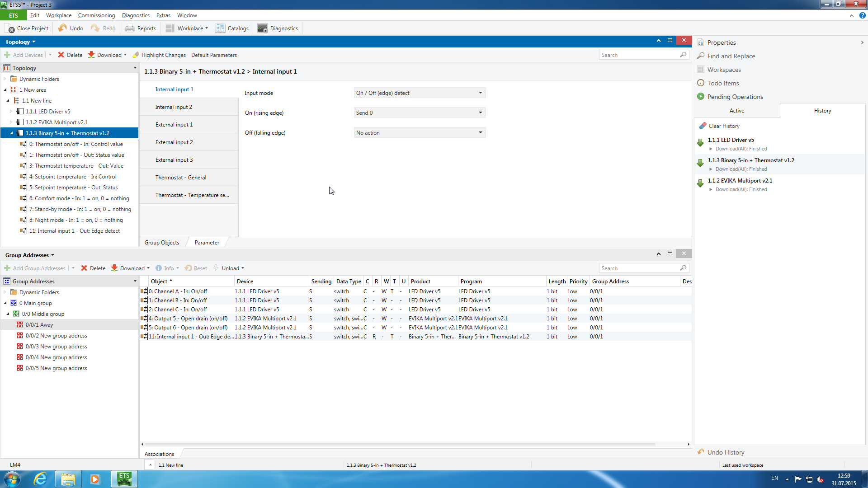Click Internet Explorer taskbar icon
868x488 pixels.
41,479
